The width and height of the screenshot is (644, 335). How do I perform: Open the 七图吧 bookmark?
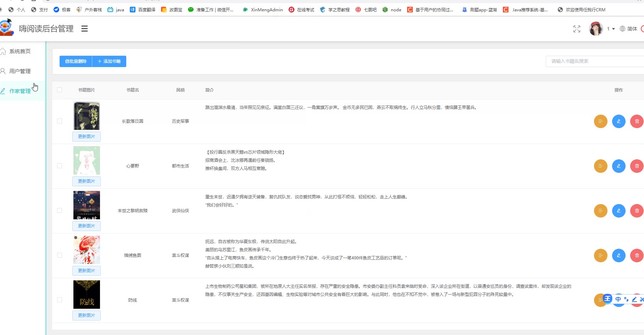[x=366, y=10]
